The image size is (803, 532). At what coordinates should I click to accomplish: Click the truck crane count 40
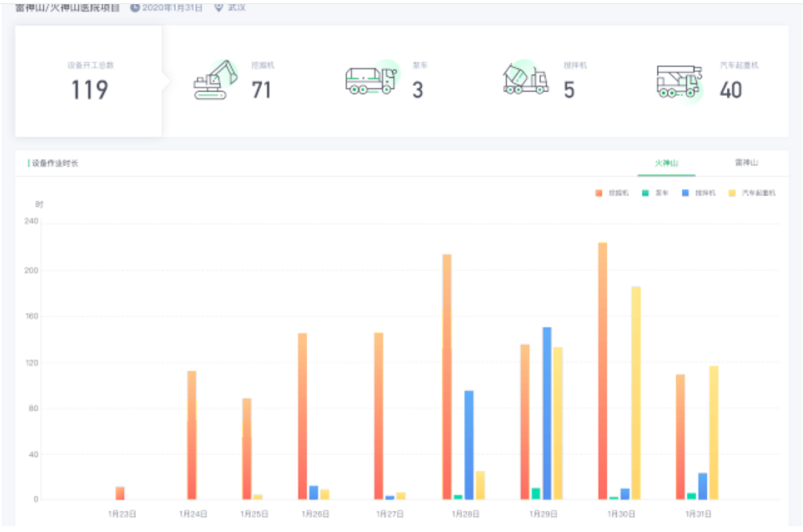point(730,90)
